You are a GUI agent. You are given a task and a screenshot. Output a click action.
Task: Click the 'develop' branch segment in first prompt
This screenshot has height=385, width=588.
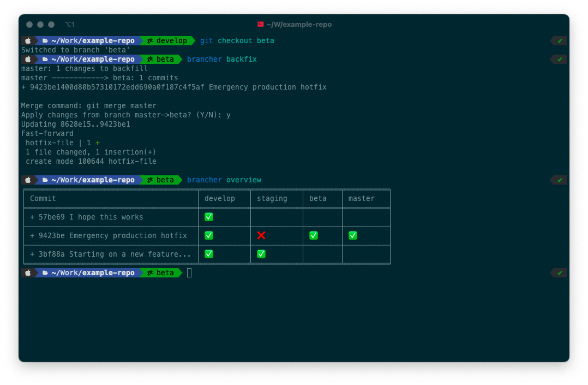coord(167,40)
